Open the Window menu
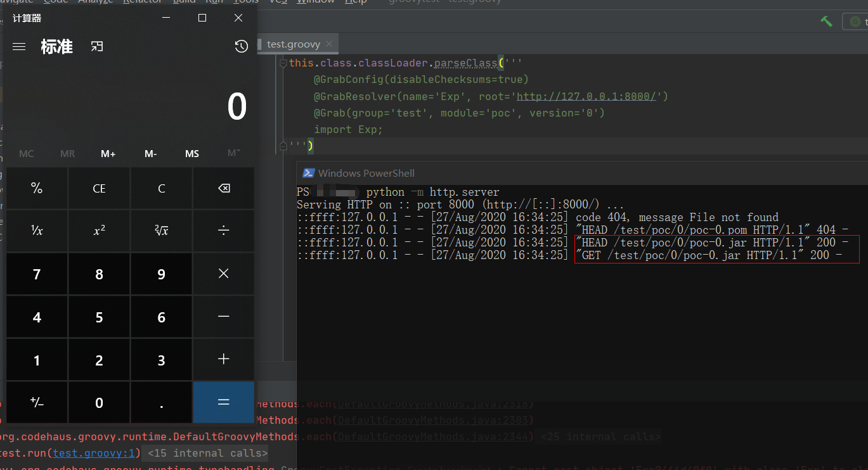 (x=315, y=2)
